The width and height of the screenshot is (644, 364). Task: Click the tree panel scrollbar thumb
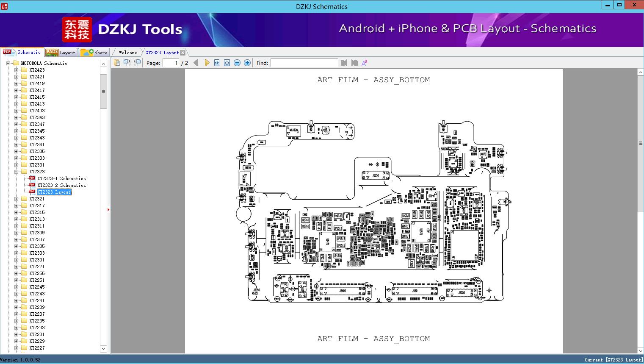[x=103, y=92]
